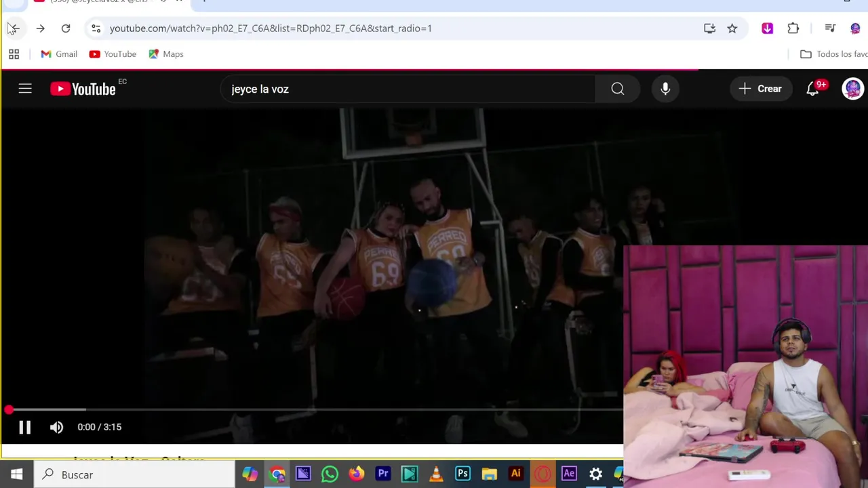The height and width of the screenshot is (488, 868).
Task: Click the Buscar taskbar search box
Action: pyautogui.click(x=134, y=474)
